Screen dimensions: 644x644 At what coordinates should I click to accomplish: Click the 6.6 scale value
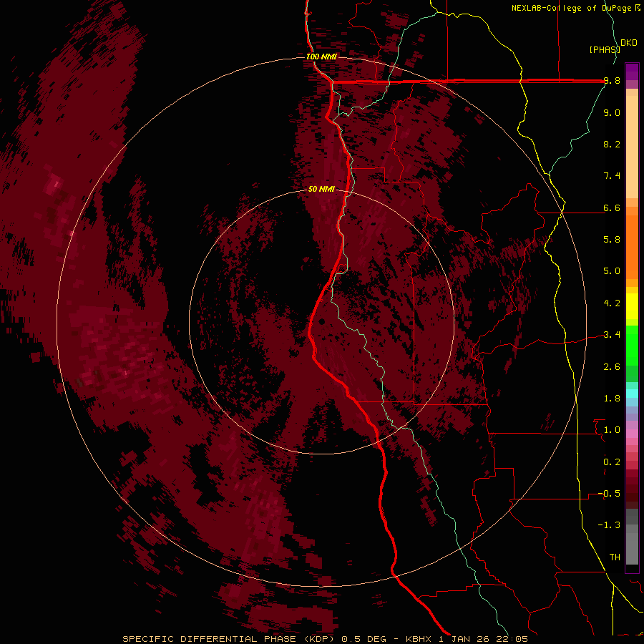[612, 208]
